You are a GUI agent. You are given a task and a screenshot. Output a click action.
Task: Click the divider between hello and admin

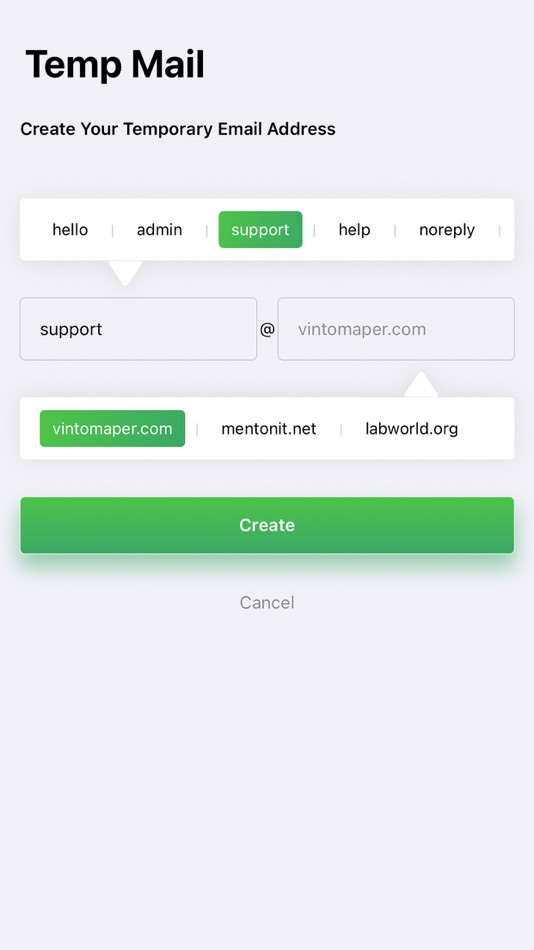112,230
